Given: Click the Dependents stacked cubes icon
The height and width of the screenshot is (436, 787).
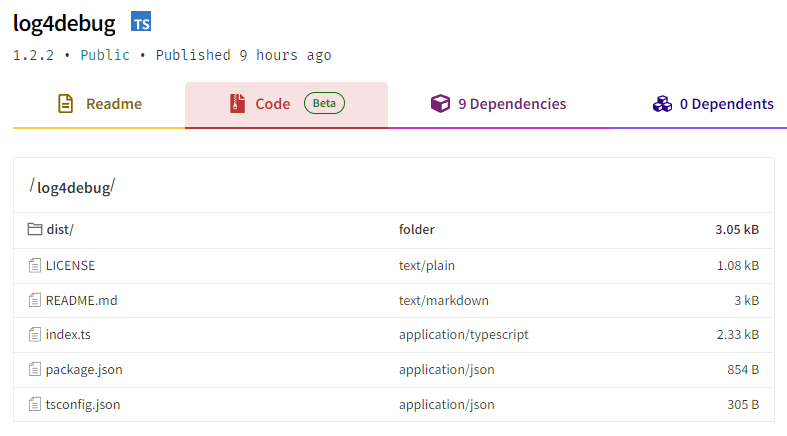Looking at the screenshot, I should coord(662,104).
